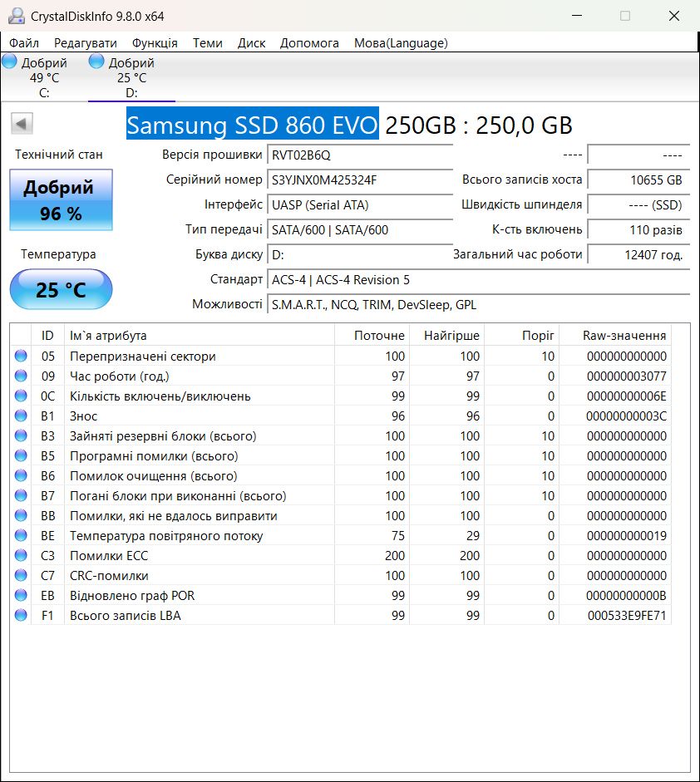700x782 pixels.
Task: Open the Допомога menu
Action: click(309, 43)
